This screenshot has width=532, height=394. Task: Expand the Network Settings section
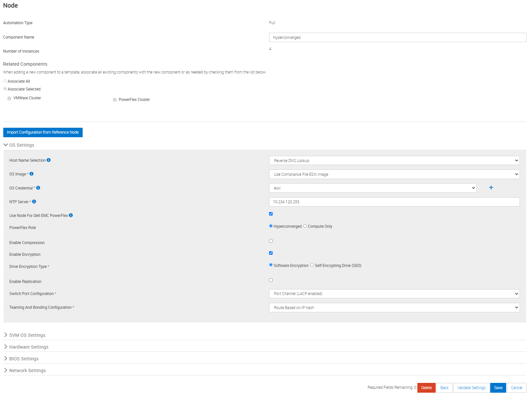27,370
